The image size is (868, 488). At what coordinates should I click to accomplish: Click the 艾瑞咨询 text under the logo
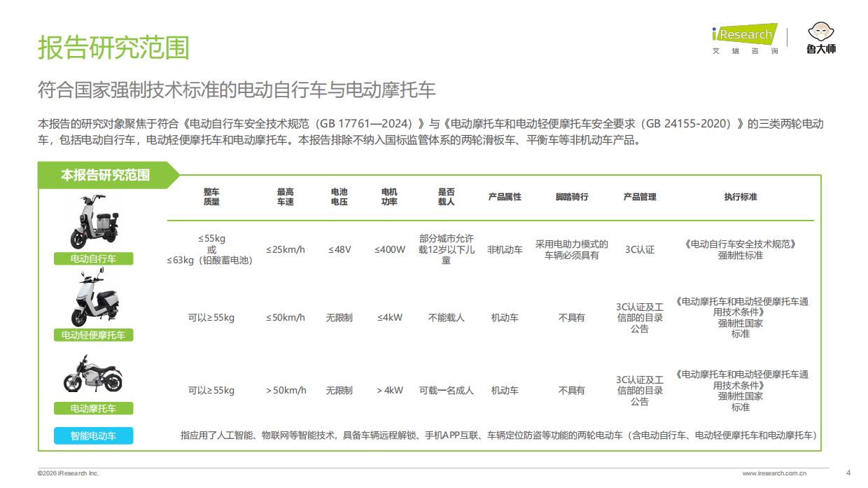(x=745, y=51)
